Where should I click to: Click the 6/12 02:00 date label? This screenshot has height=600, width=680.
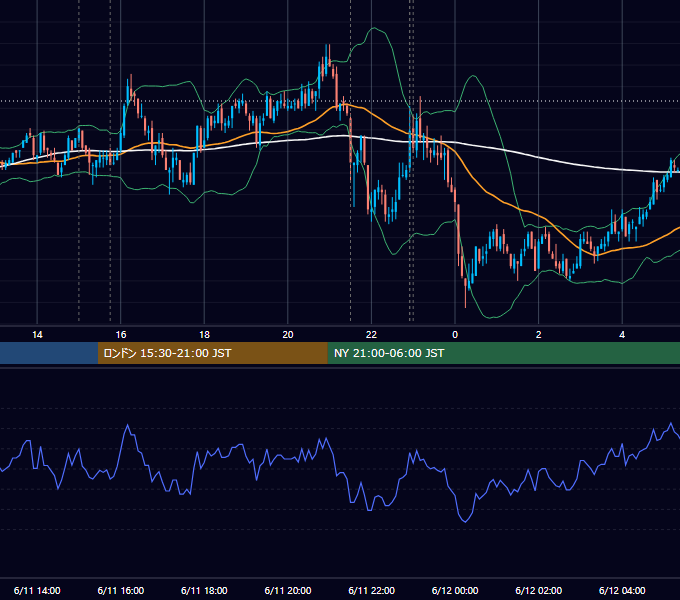click(x=539, y=590)
